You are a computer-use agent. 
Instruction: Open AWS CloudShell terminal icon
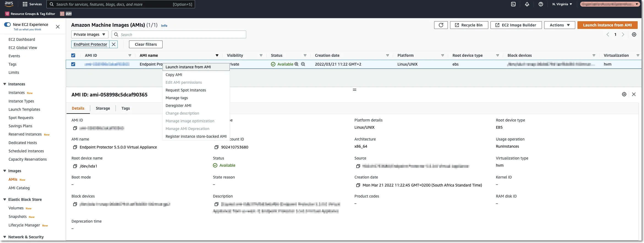[513, 4]
